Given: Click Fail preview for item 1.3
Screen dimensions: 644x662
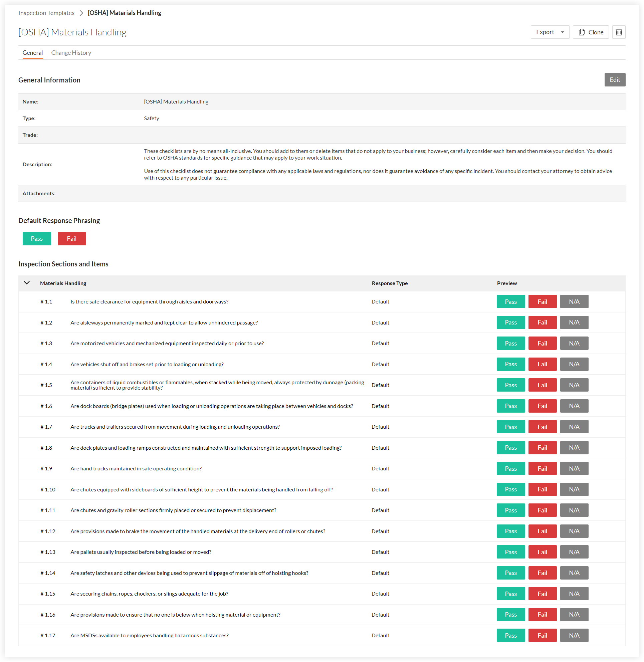Looking at the screenshot, I should [542, 343].
